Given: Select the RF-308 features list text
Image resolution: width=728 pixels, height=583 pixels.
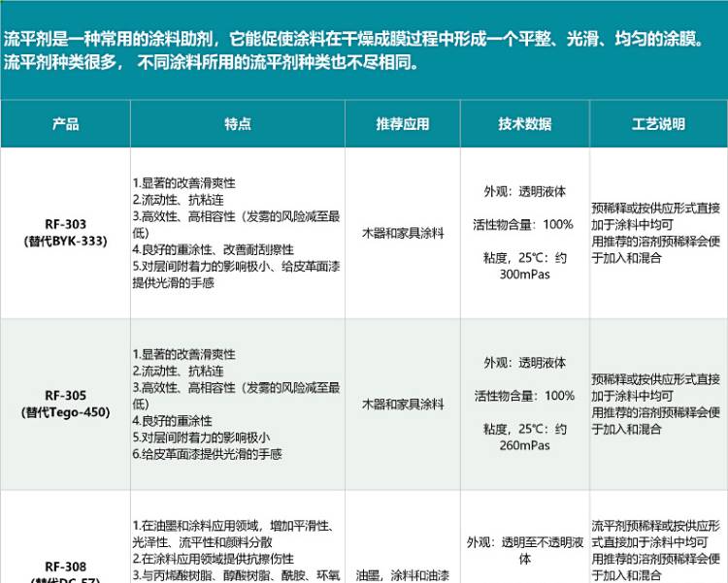Looking at the screenshot, I should click(x=236, y=550).
